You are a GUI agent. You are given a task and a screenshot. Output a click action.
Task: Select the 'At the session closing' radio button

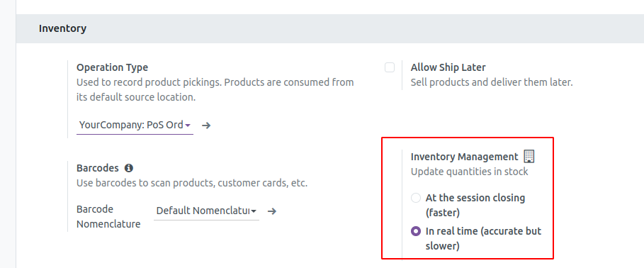(x=416, y=198)
